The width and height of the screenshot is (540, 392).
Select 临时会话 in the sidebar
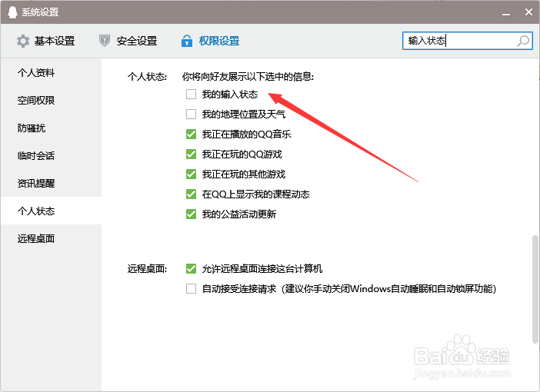(x=51, y=155)
